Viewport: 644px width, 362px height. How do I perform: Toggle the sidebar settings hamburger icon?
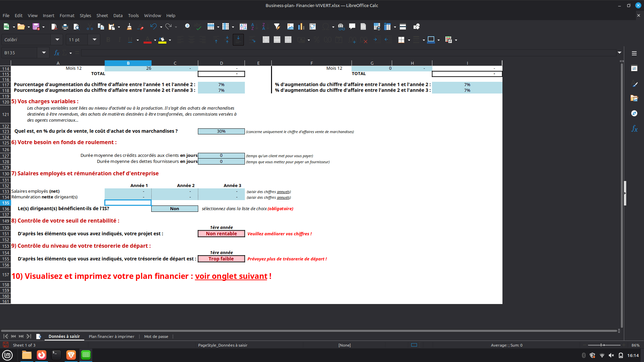pos(634,53)
